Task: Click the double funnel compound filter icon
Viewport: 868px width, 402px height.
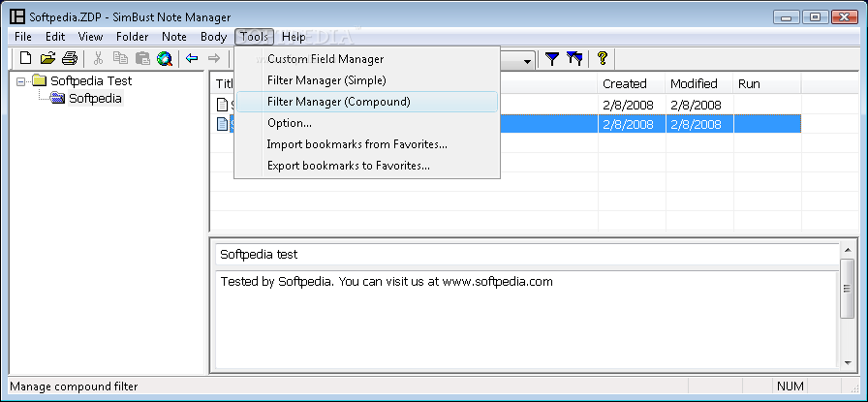Action: (574, 59)
